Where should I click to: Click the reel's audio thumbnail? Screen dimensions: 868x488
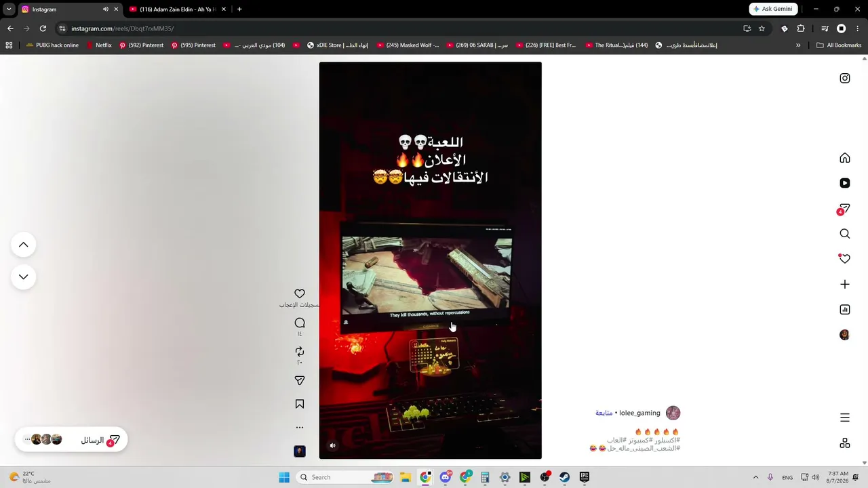pyautogui.click(x=300, y=451)
